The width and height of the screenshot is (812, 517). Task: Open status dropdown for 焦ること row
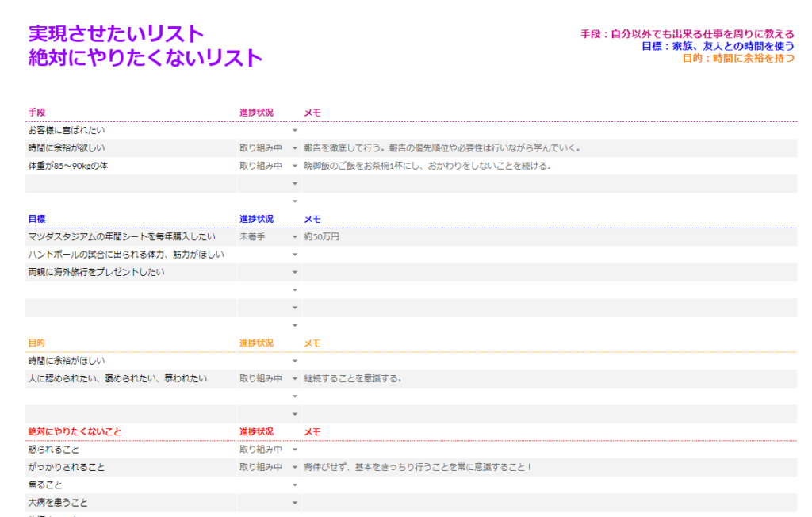coord(295,485)
